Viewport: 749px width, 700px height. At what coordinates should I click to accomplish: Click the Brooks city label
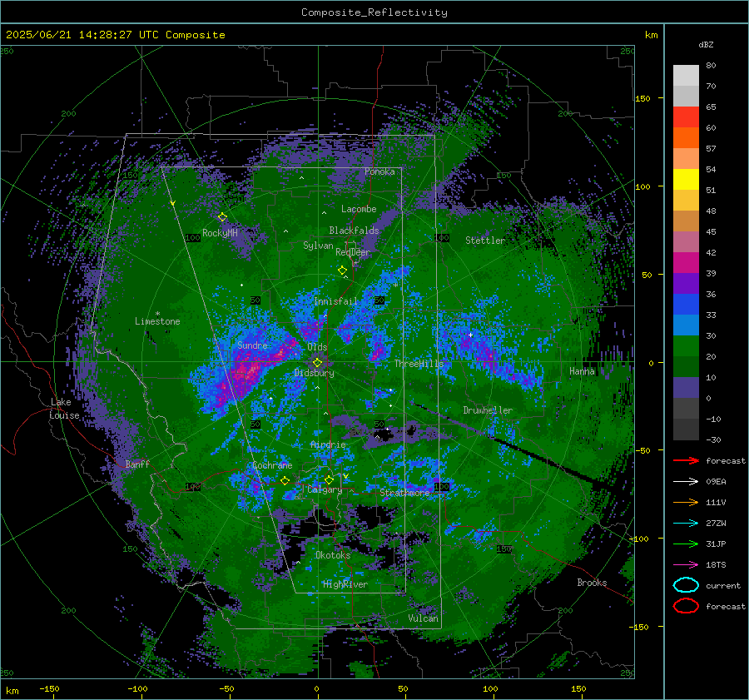click(592, 583)
